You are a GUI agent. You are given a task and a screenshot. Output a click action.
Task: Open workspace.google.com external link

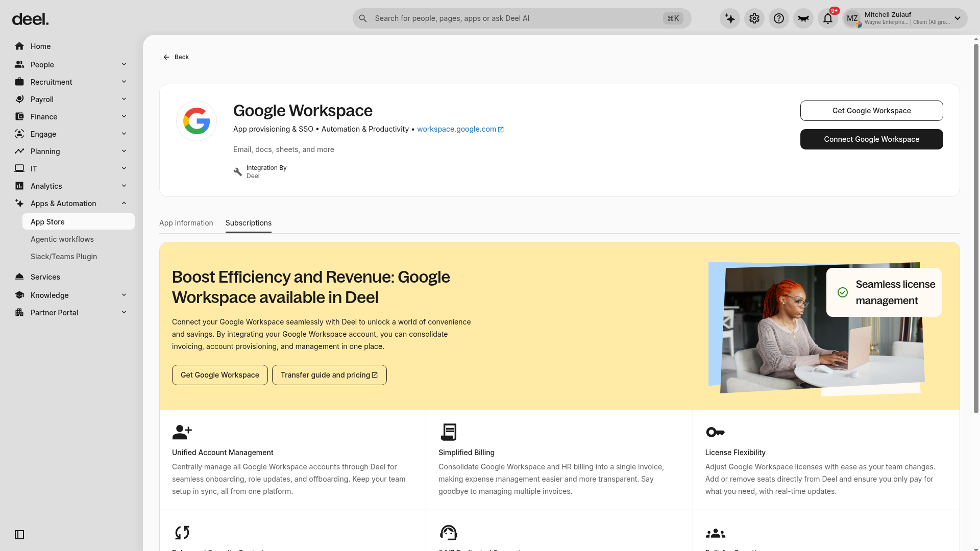pyautogui.click(x=460, y=129)
